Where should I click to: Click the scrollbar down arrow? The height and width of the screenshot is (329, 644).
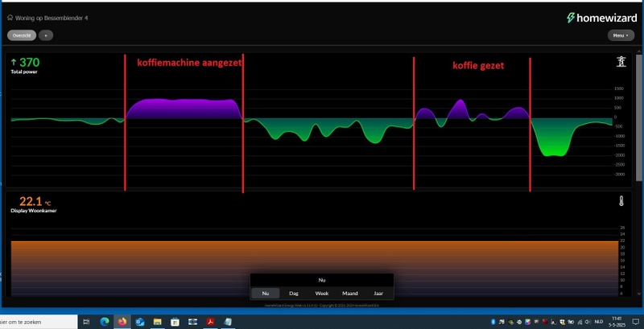pos(639,294)
